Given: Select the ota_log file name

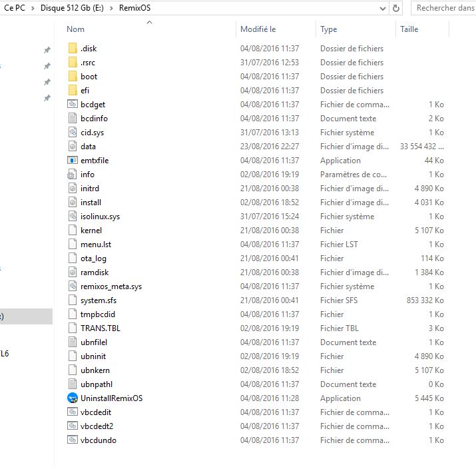Looking at the screenshot, I should coord(93,258).
